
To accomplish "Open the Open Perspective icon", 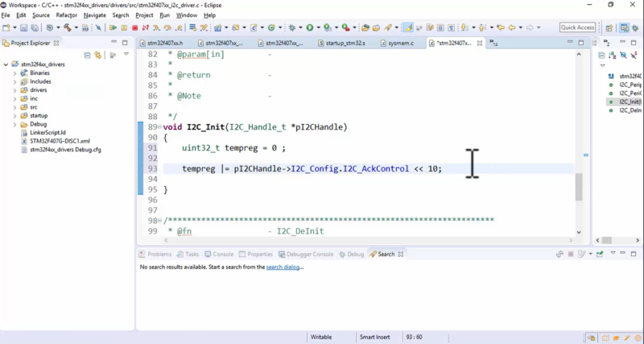I will [x=609, y=27].
